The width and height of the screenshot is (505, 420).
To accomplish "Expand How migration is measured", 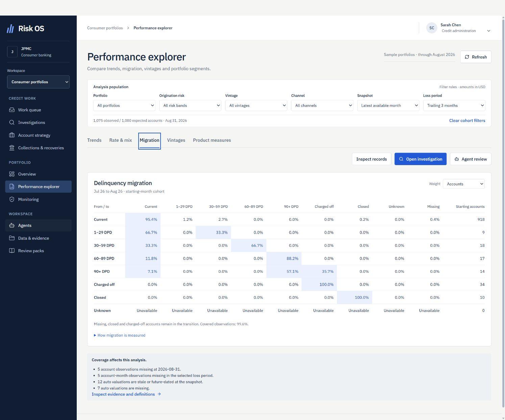I will tap(120, 335).
